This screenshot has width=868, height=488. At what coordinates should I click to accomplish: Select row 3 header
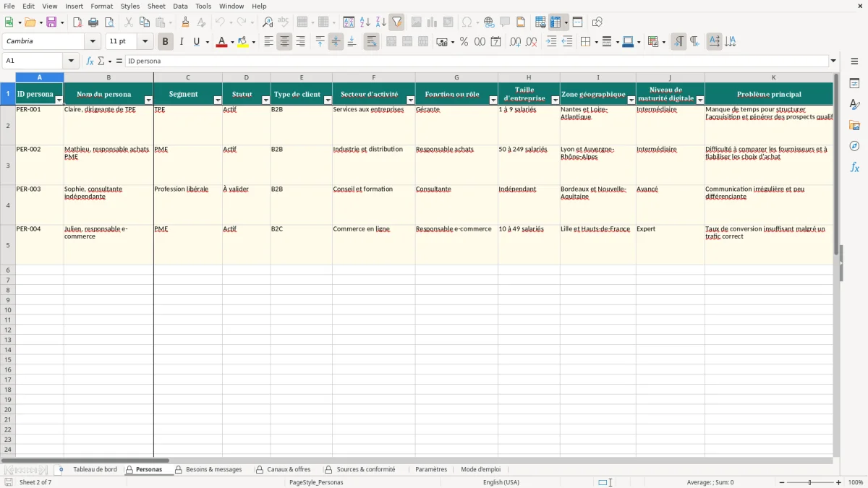[x=8, y=165]
